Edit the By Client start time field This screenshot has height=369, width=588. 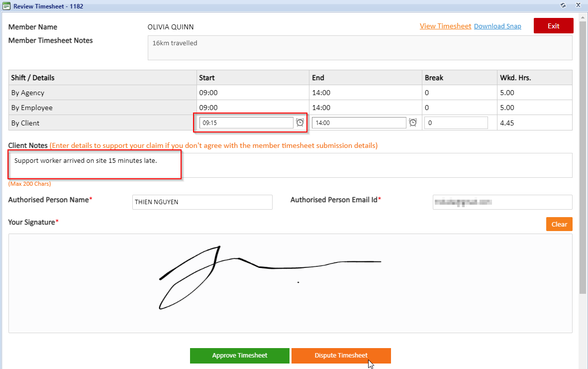tap(246, 123)
